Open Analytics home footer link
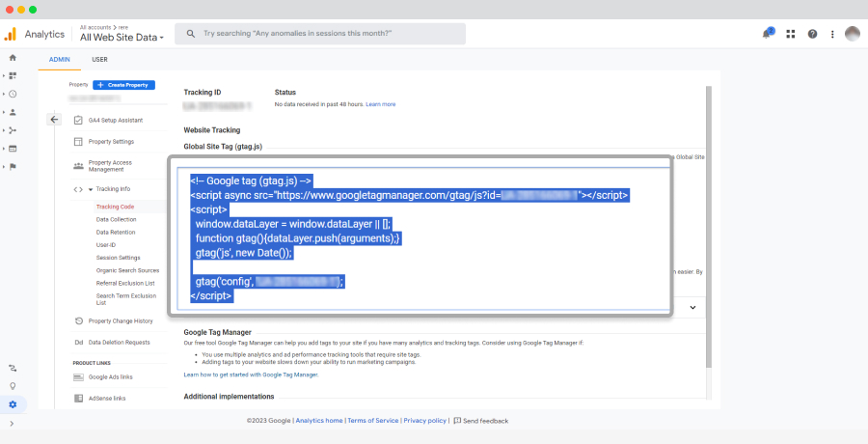 (319, 421)
